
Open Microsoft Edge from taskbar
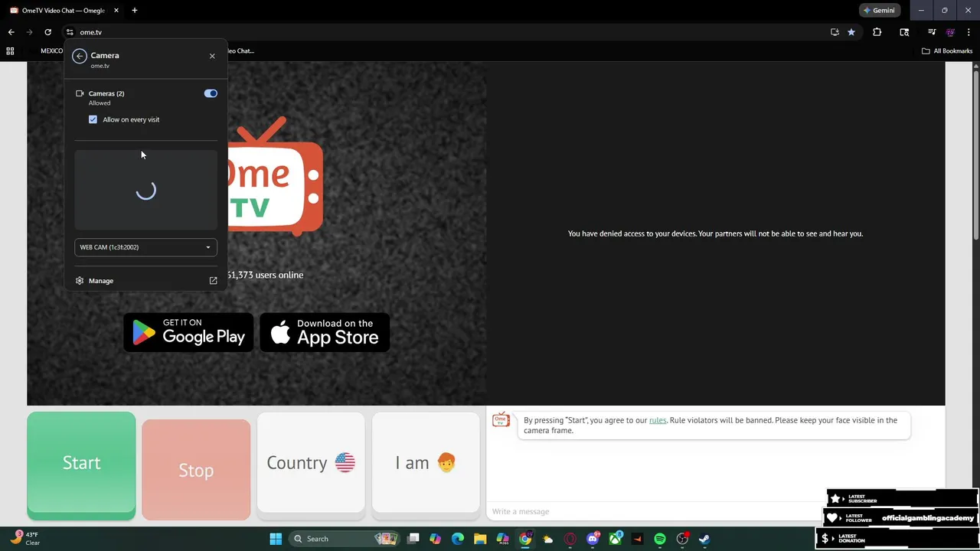click(458, 539)
